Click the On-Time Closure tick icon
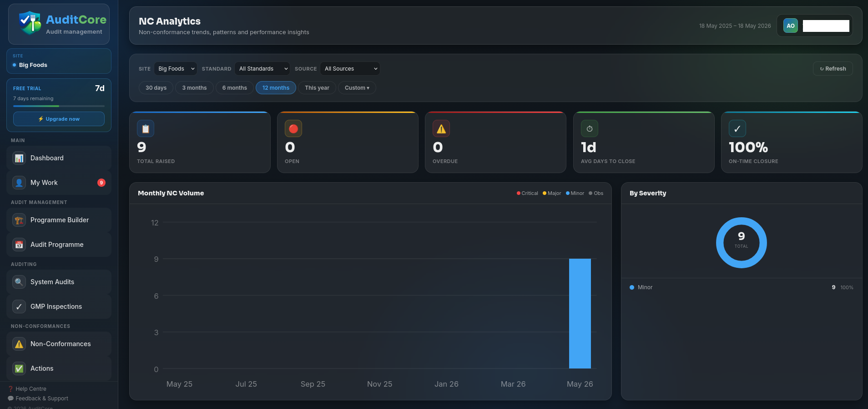 point(737,129)
